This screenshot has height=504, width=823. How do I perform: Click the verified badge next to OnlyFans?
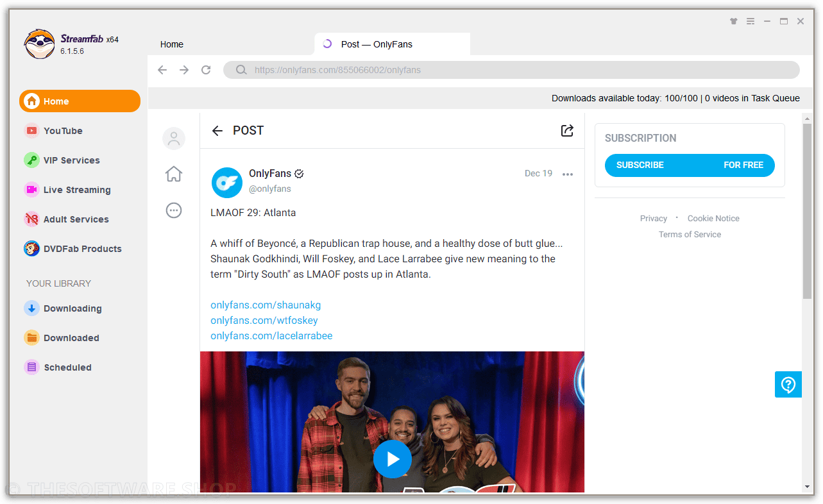[299, 174]
